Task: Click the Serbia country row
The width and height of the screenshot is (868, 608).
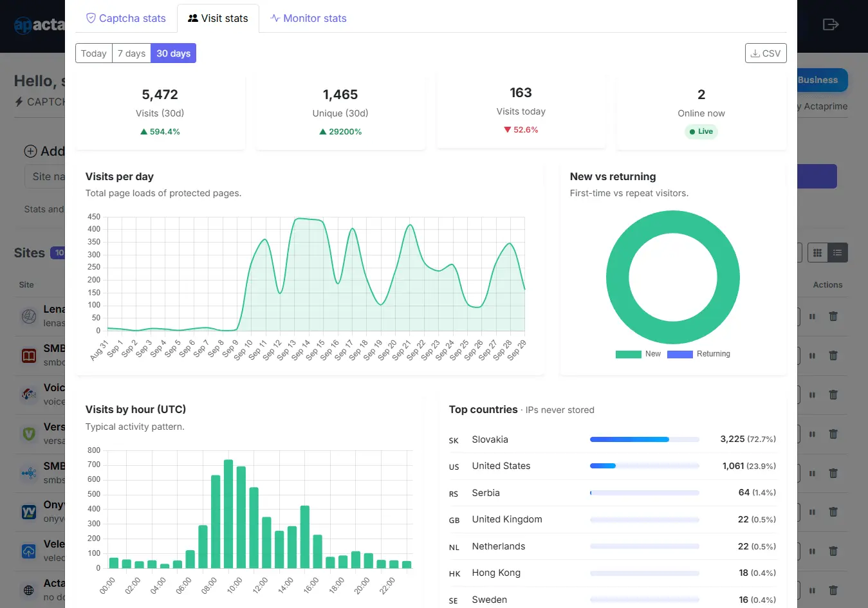Action: click(613, 493)
